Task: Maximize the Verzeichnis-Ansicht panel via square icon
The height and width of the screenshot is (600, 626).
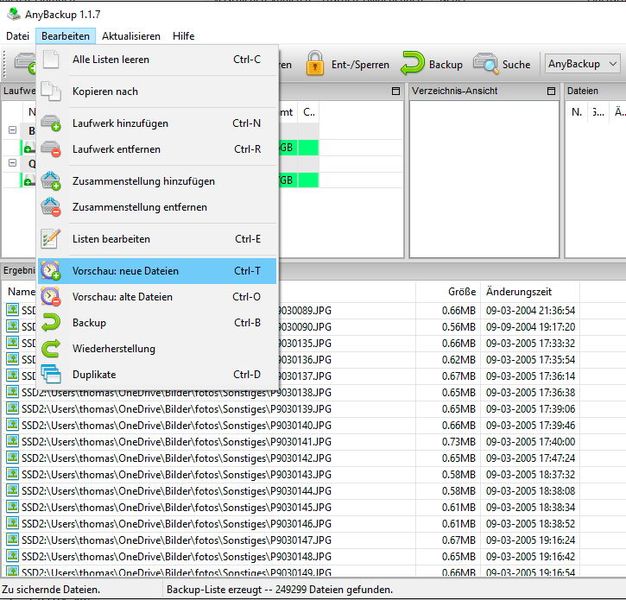Action: pyautogui.click(x=551, y=91)
